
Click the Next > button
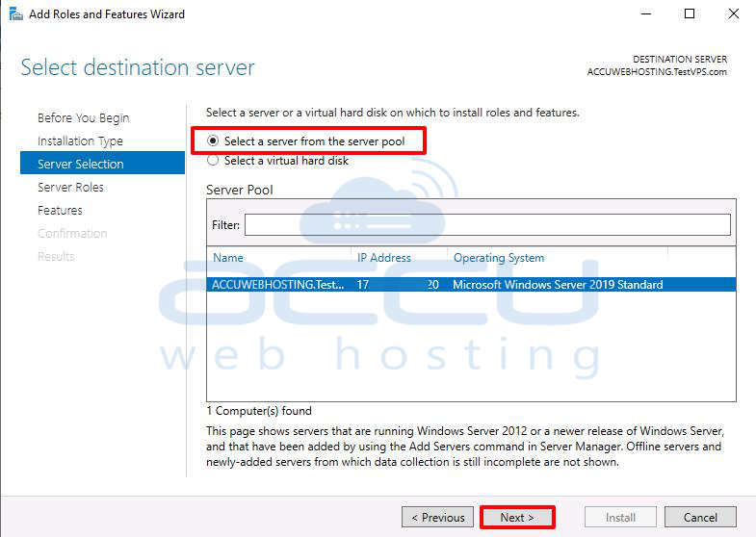(517, 517)
